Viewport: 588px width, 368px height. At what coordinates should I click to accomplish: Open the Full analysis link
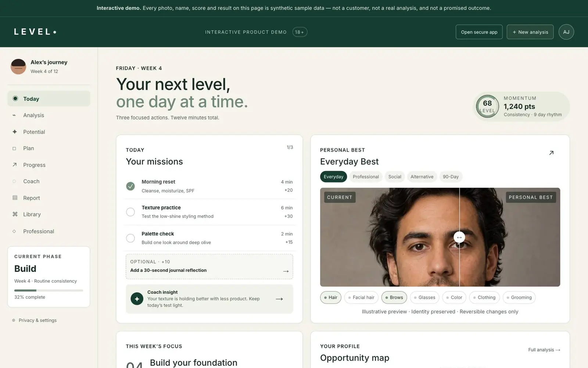[544, 350]
